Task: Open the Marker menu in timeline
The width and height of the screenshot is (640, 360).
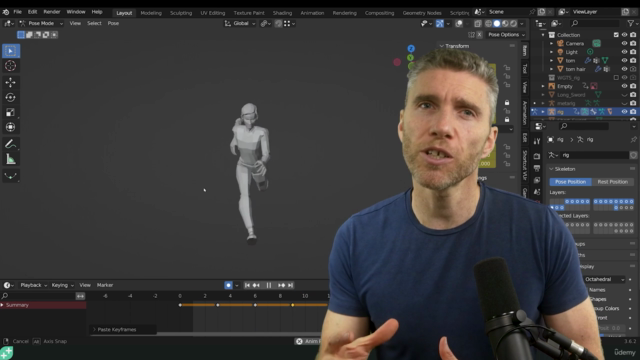Action: click(105, 285)
